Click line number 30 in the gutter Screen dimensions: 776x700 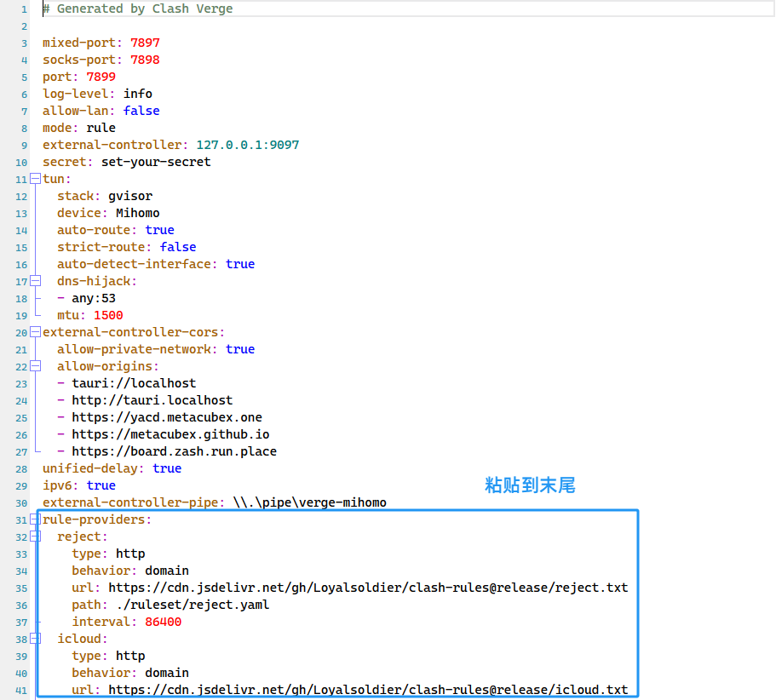tap(20, 502)
